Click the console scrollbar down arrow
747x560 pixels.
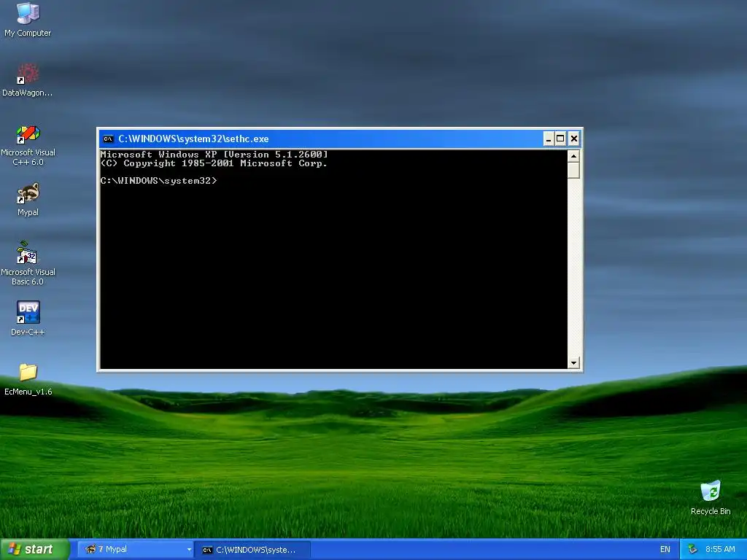[573, 363]
